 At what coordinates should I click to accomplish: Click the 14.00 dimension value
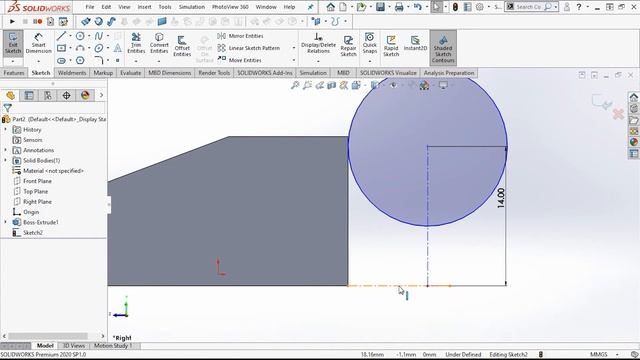click(501, 198)
